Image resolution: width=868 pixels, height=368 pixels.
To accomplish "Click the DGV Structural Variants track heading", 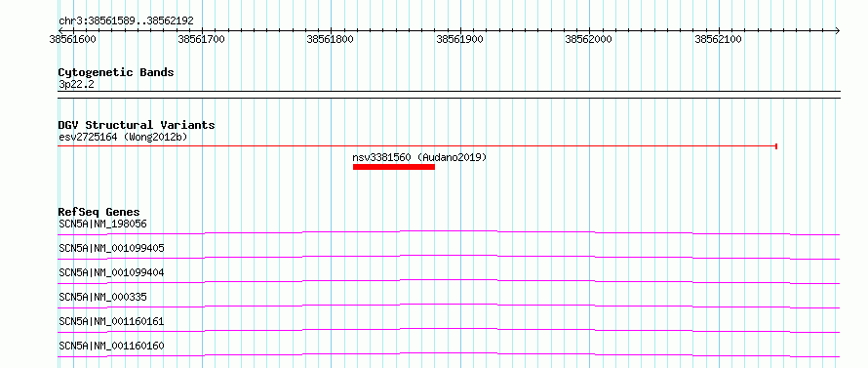I will pos(137,125).
